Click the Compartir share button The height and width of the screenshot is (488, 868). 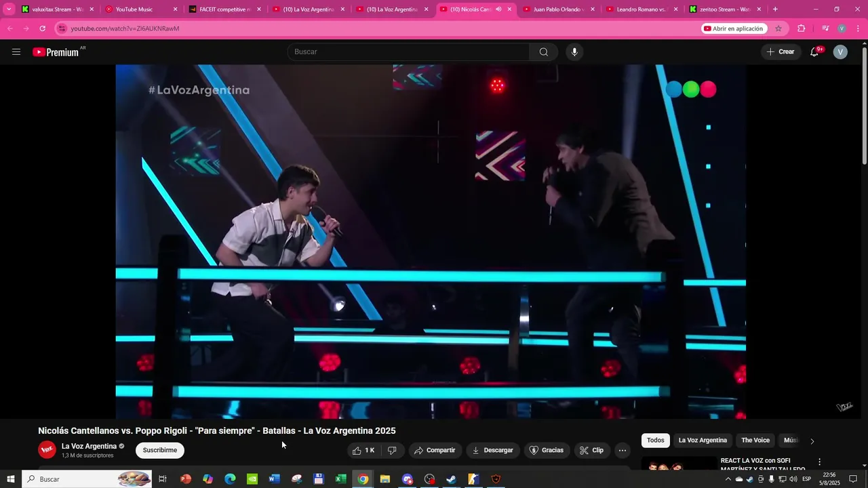[435, 450]
